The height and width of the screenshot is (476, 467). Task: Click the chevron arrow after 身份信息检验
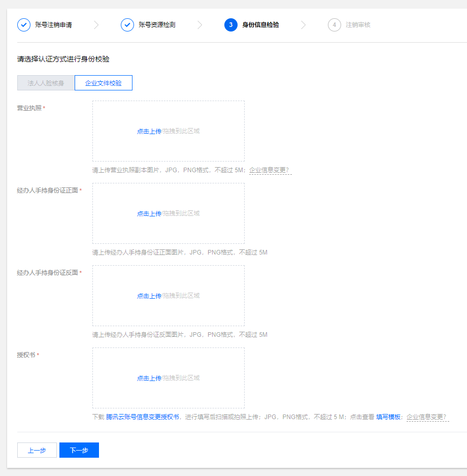pos(304,25)
